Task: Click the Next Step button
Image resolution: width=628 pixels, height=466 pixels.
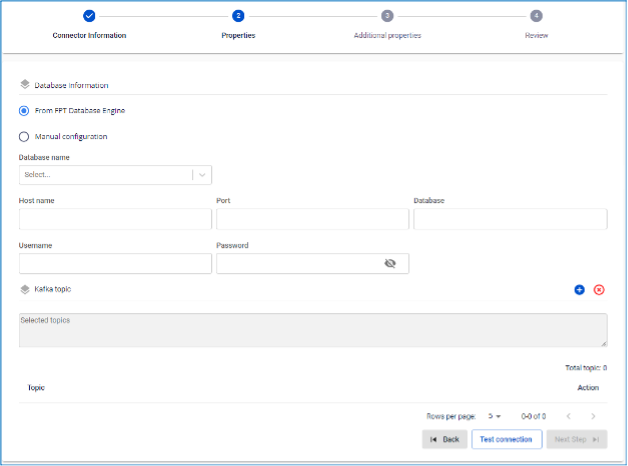Action: pos(577,439)
